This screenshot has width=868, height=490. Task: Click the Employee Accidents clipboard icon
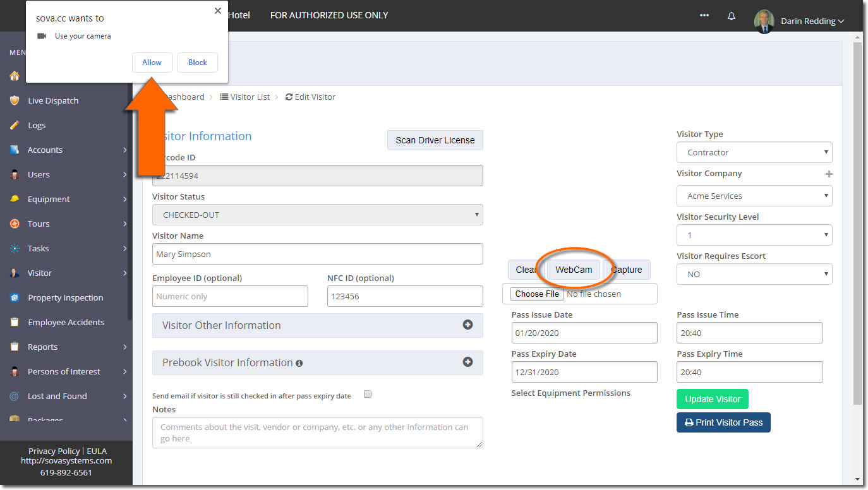(15, 322)
